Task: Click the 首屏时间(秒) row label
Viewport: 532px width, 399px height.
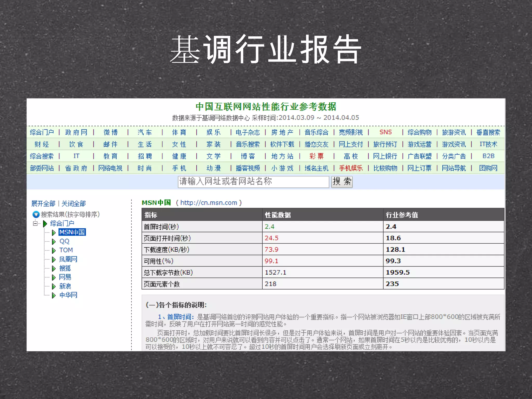Action: click(x=161, y=227)
